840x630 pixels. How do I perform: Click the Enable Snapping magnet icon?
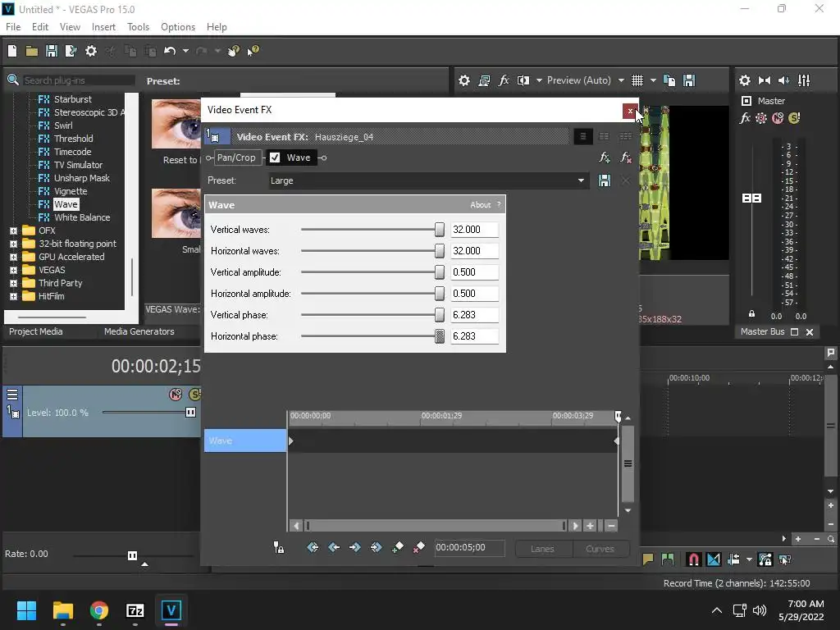pyautogui.click(x=693, y=559)
